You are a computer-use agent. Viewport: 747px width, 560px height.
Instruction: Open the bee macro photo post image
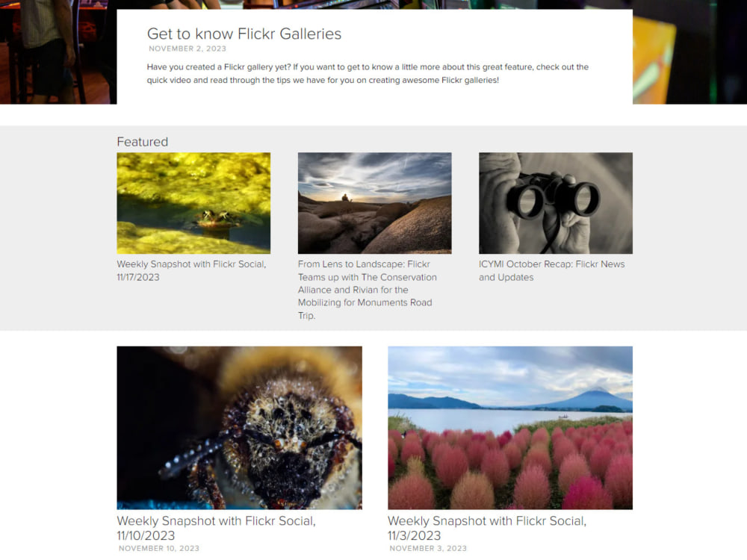pos(239,428)
